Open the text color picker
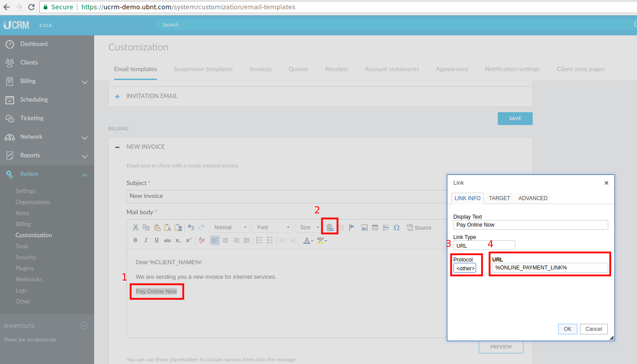The width and height of the screenshot is (637, 364). [x=308, y=240]
